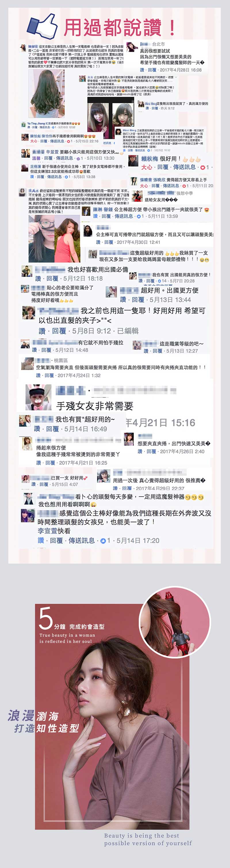This screenshot has width=230, height=868.
Task: View circular inset photo of red curling iron
Action: pyautogui.click(x=175, y=622)
